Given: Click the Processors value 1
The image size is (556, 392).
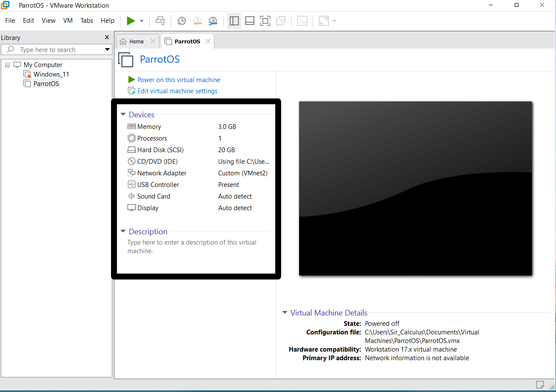Looking at the screenshot, I should pos(220,138).
